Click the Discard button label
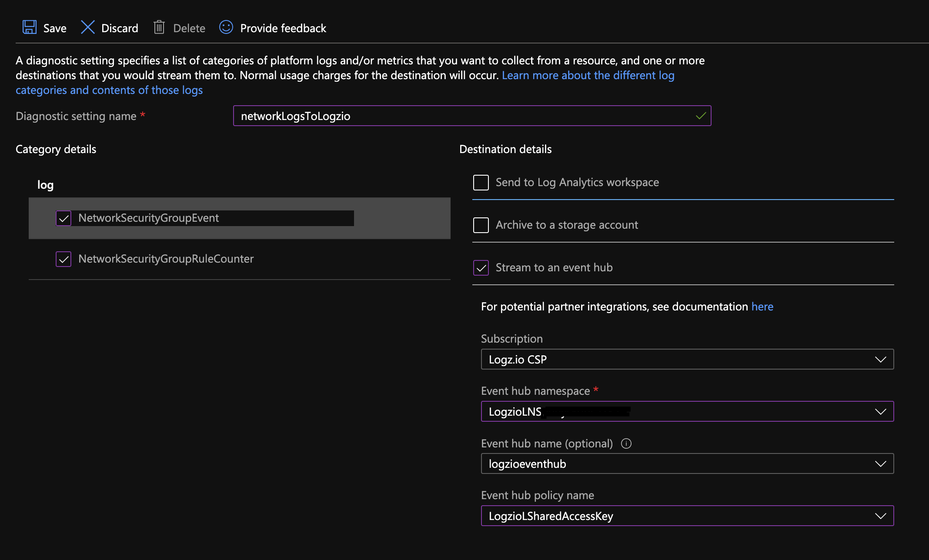The width and height of the screenshot is (929, 560). point(120,28)
